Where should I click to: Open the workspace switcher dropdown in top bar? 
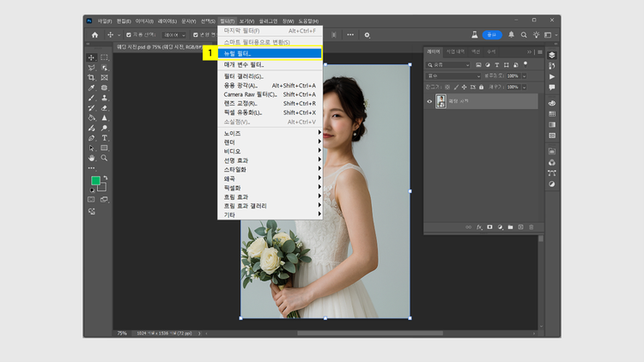coord(550,35)
